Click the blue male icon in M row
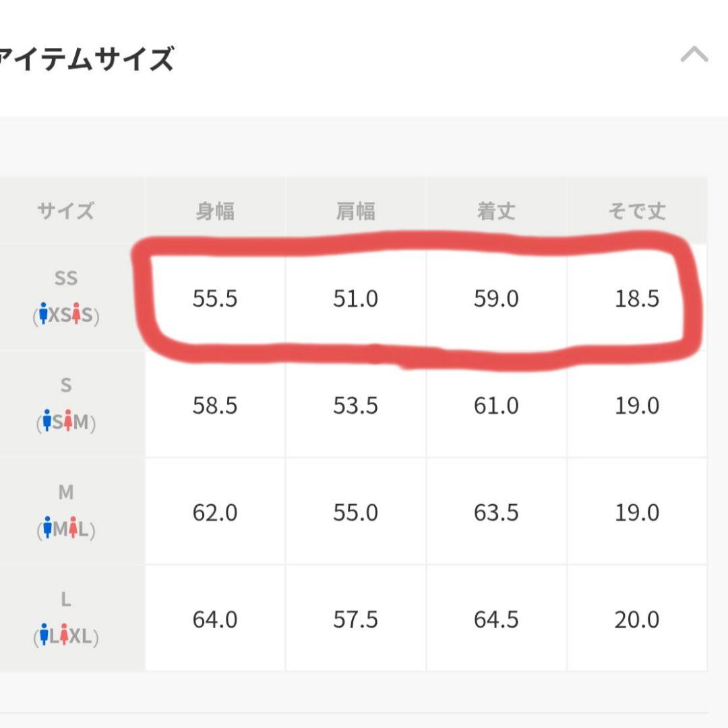 coord(47,527)
